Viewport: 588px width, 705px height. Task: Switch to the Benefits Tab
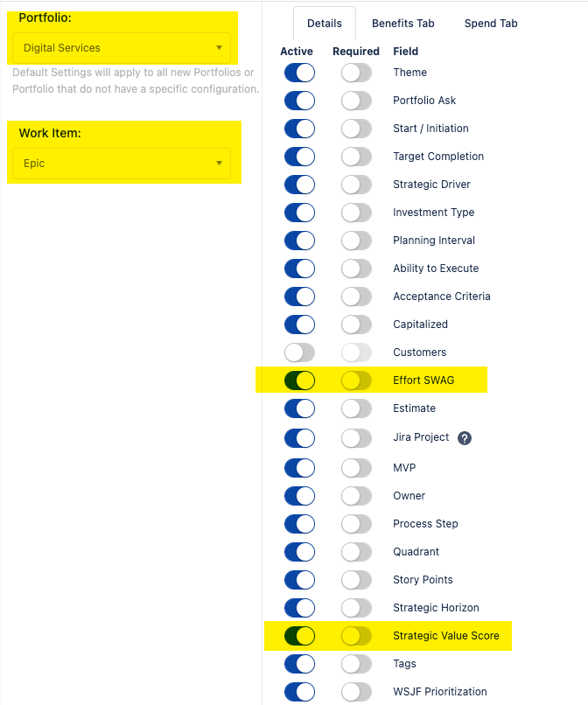click(x=402, y=24)
